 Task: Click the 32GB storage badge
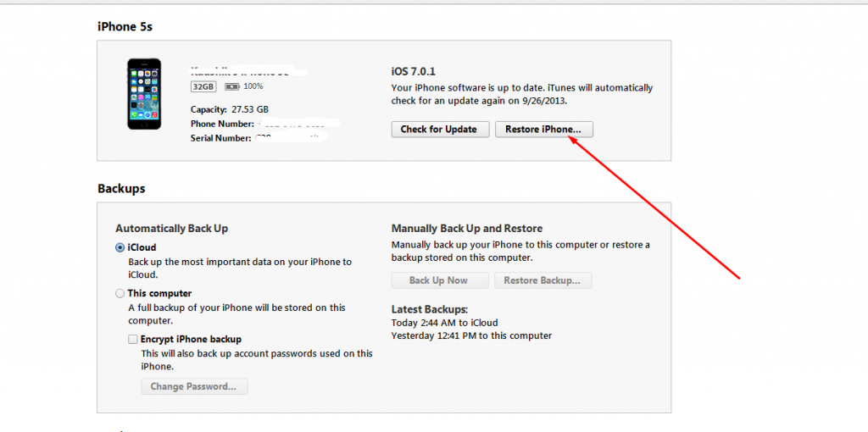coord(203,86)
